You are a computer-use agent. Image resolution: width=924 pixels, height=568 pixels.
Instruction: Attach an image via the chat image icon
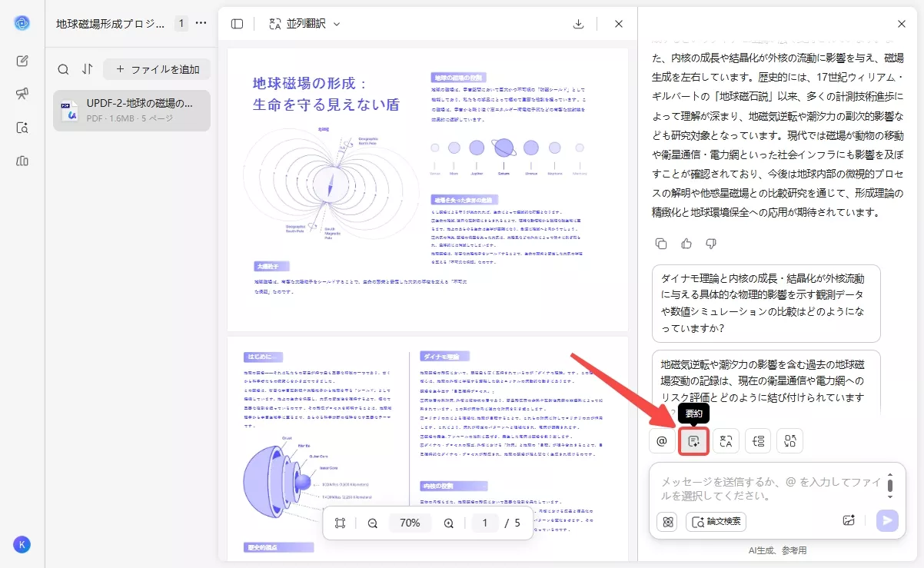pos(849,521)
